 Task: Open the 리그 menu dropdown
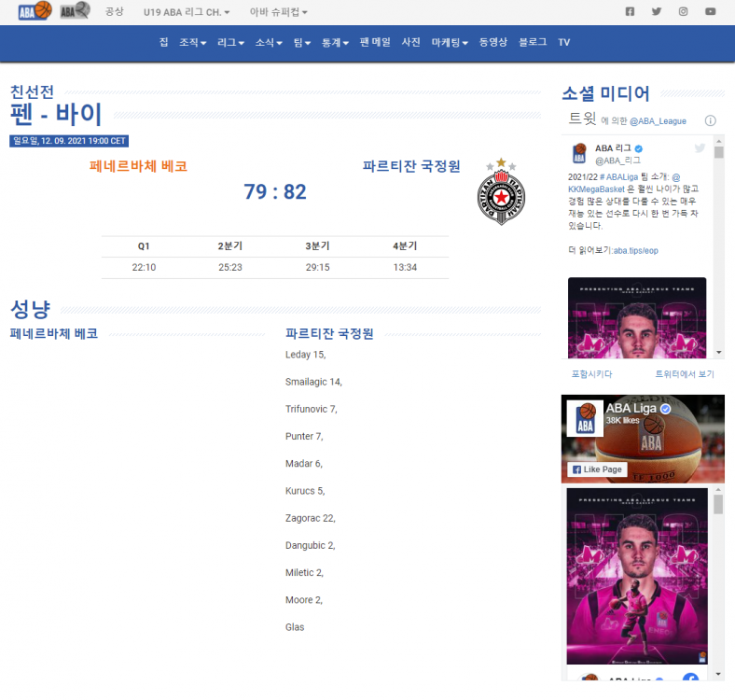click(230, 42)
